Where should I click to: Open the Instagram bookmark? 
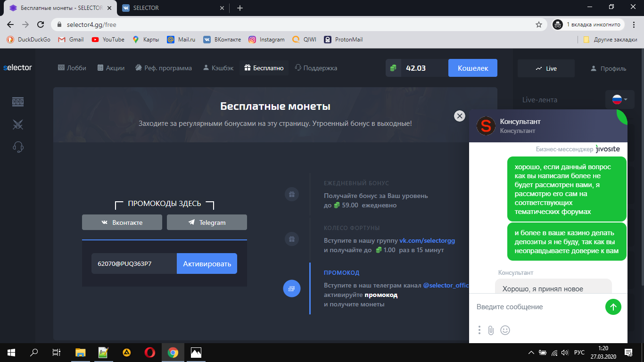267,40
